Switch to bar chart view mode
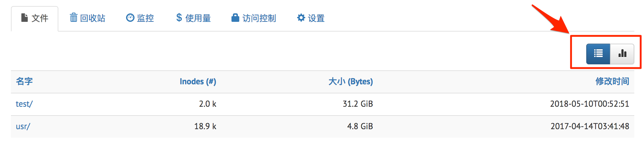Image resolution: width=644 pixels, height=151 pixels. click(x=622, y=54)
